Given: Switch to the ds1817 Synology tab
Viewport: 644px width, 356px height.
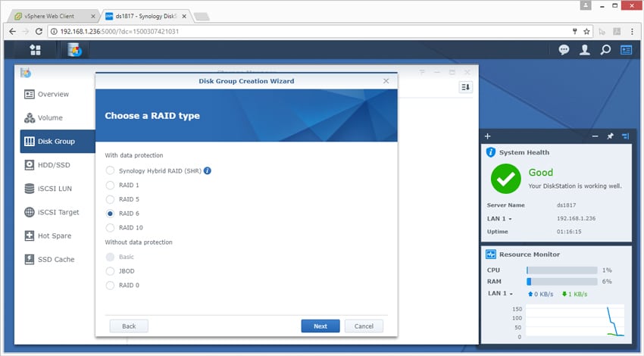Looking at the screenshot, I should [145, 16].
